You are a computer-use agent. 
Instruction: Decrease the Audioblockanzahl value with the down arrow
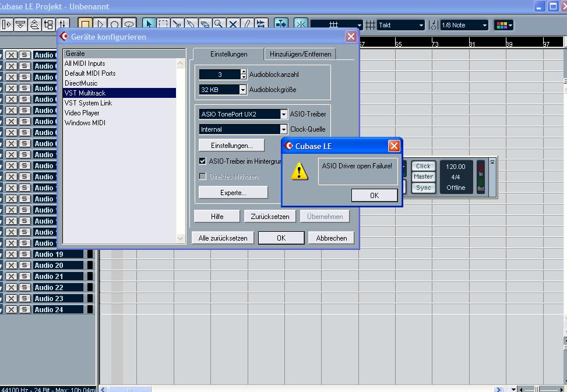[244, 76]
